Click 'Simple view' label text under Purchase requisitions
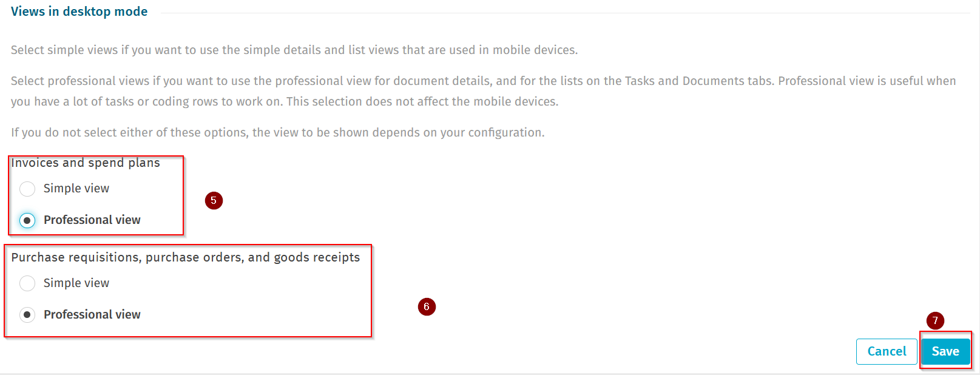This screenshot has height=375, width=980. pos(76,283)
